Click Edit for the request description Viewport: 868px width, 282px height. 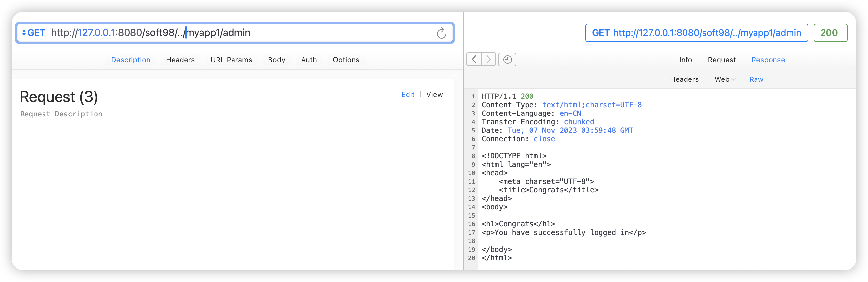(x=408, y=94)
